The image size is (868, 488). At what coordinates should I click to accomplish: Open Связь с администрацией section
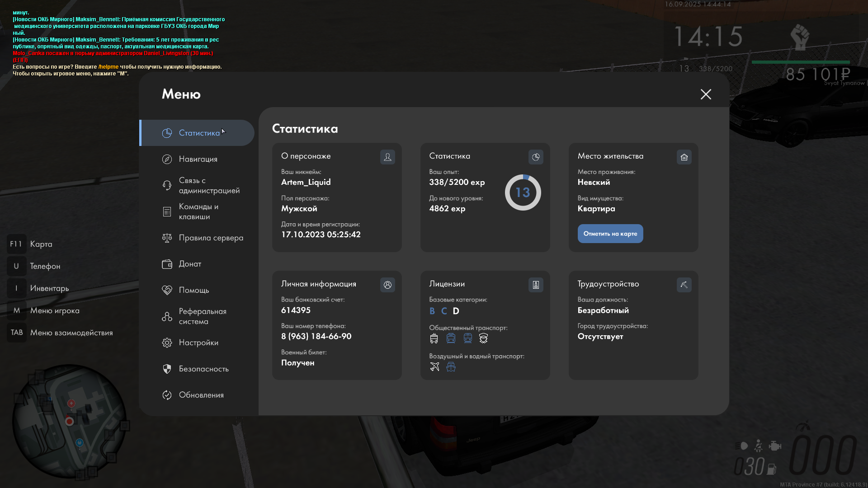(x=209, y=185)
